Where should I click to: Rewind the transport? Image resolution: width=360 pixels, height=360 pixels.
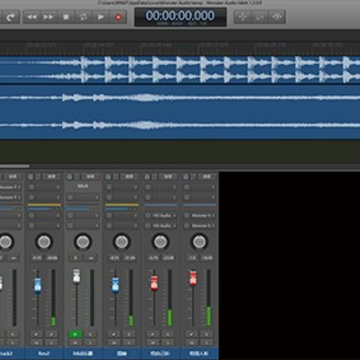tap(32, 17)
